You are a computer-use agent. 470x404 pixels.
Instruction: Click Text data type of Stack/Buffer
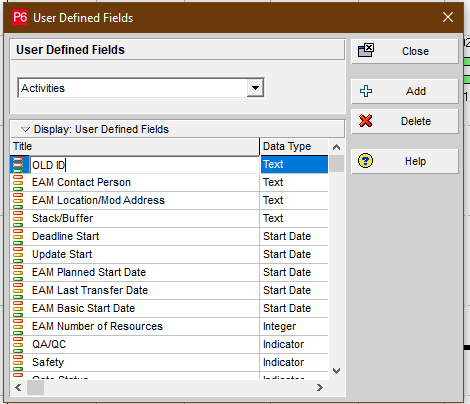[294, 219]
